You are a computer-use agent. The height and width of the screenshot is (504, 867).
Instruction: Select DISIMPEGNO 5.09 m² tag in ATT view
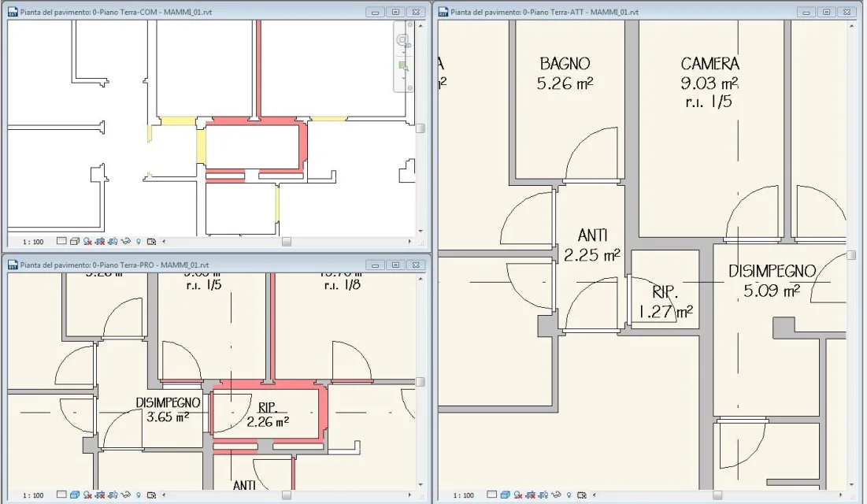pos(772,280)
